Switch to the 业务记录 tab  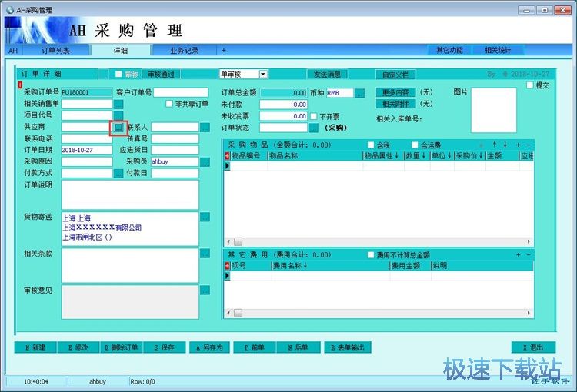pyautogui.click(x=184, y=51)
